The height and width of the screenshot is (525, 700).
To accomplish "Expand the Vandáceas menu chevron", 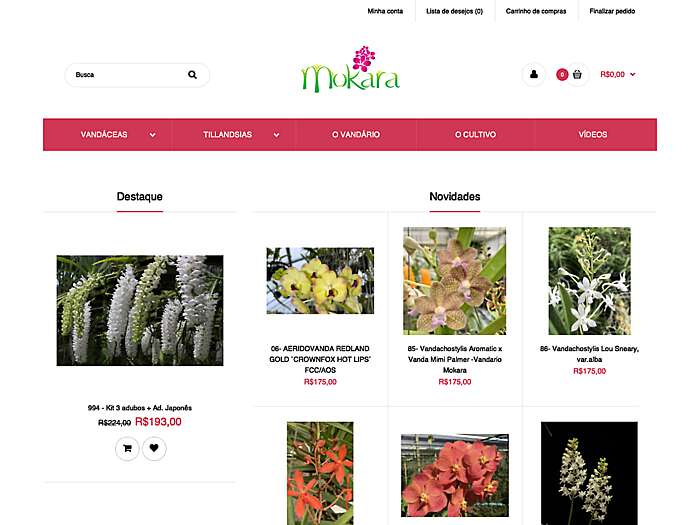I will [x=153, y=135].
